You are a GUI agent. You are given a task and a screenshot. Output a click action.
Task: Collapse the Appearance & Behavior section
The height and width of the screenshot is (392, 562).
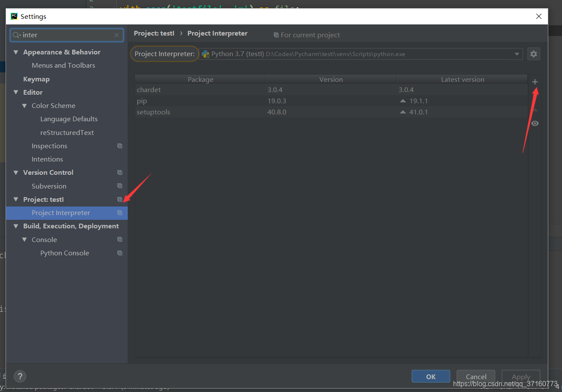(x=16, y=52)
